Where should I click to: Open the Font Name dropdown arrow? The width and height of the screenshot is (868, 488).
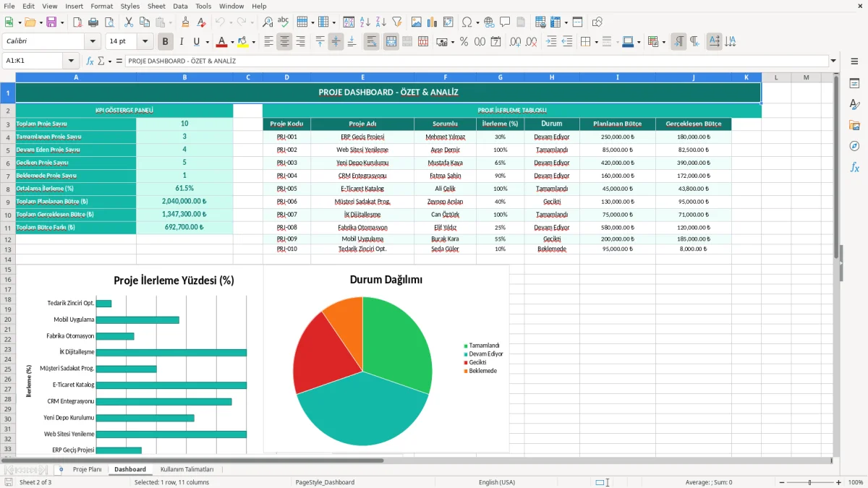point(93,42)
